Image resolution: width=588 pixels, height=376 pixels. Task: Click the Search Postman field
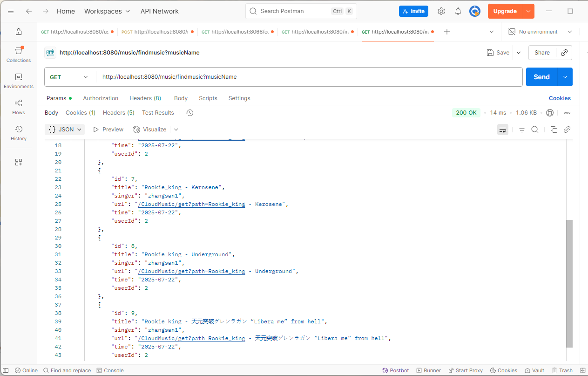(301, 11)
